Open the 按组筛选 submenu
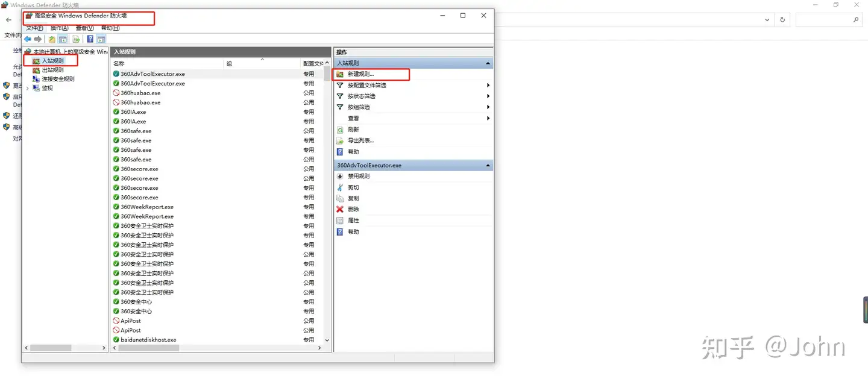The height and width of the screenshot is (382, 868). [x=488, y=107]
